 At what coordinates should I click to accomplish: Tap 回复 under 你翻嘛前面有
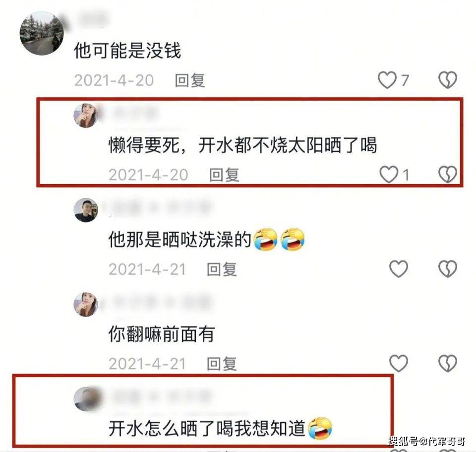pos(222,364)
